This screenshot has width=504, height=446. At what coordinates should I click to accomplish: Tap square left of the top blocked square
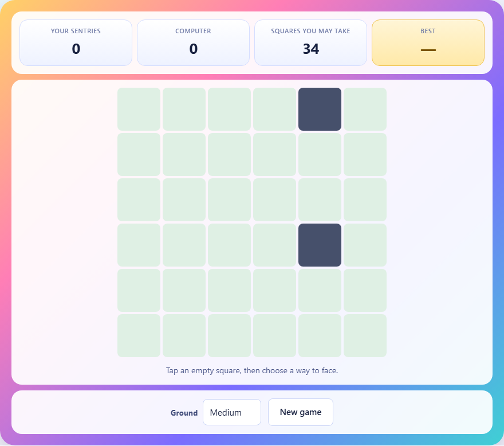(274, 109)
